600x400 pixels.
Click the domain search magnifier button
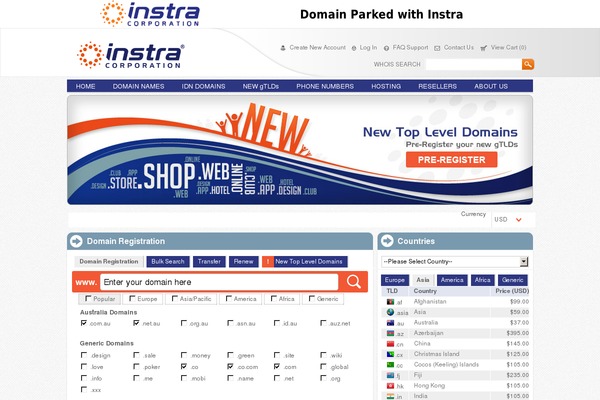click(x=353, y=282)
